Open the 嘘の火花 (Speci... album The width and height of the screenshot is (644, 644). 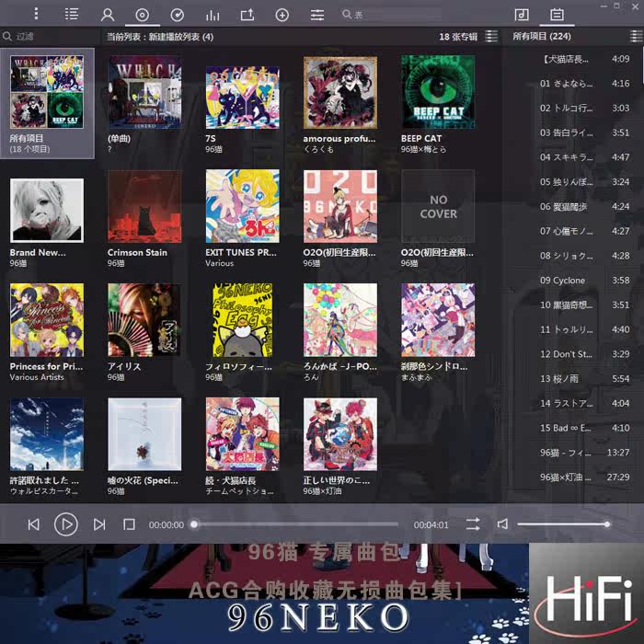click(144, 434)
